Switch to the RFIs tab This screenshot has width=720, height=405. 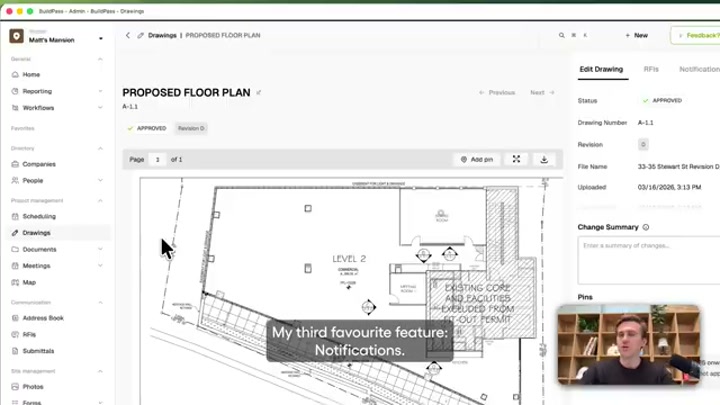[x=651, y=69]
